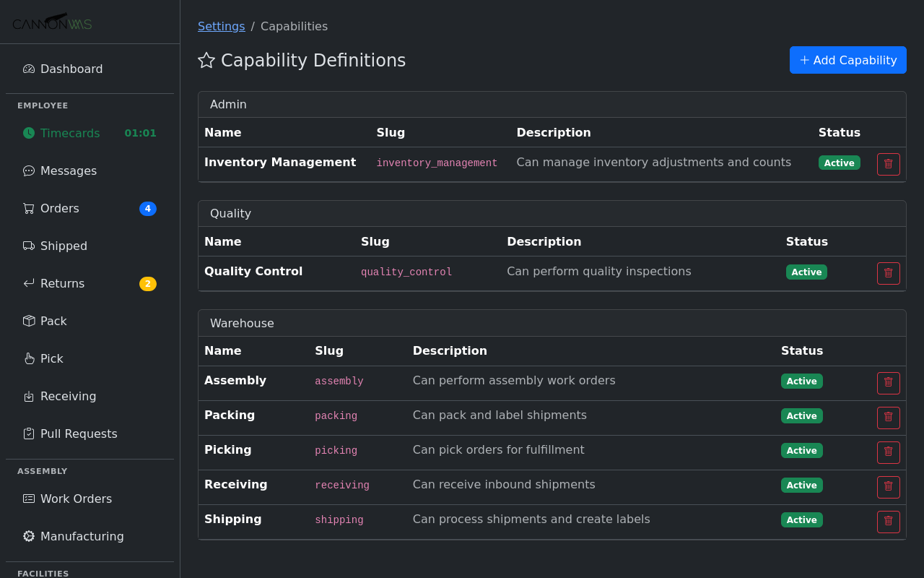Select the Pack box icon

pos(28,321)
